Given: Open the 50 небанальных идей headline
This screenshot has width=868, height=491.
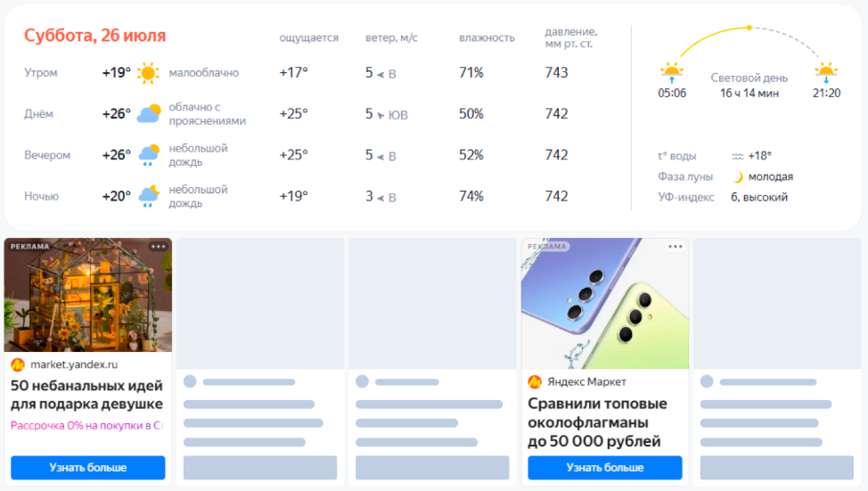Looking at the screenshot, I should (86, 395).
